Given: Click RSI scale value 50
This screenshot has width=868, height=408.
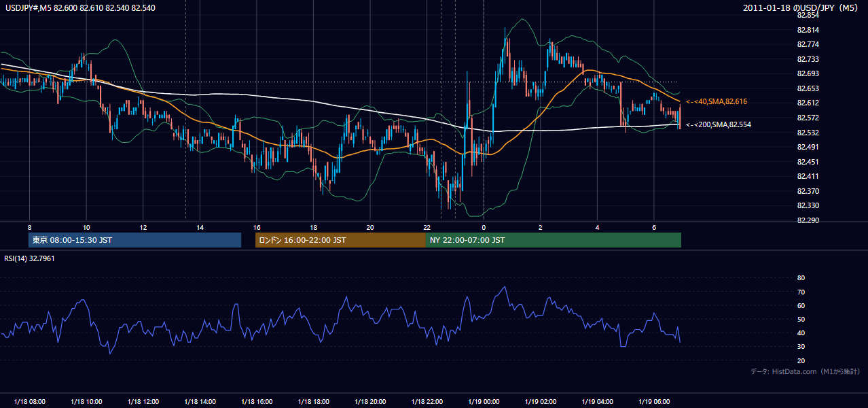Looking at the screenshot, I should 801,320.
